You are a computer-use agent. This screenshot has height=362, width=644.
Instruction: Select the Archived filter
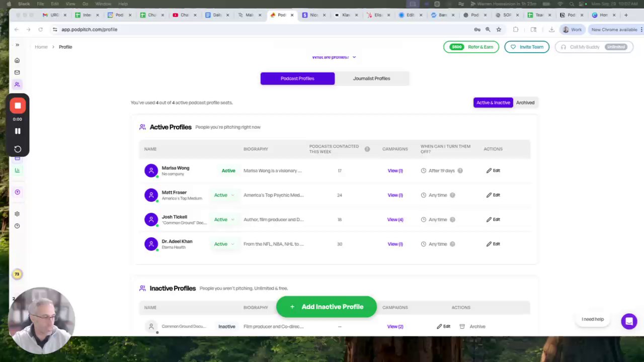tap(525, 103)
